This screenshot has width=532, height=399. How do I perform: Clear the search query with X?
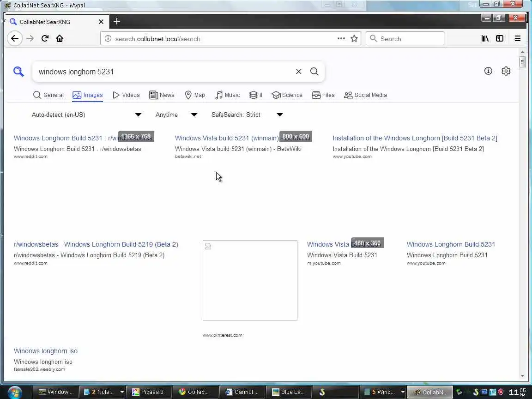pos(299,72)
